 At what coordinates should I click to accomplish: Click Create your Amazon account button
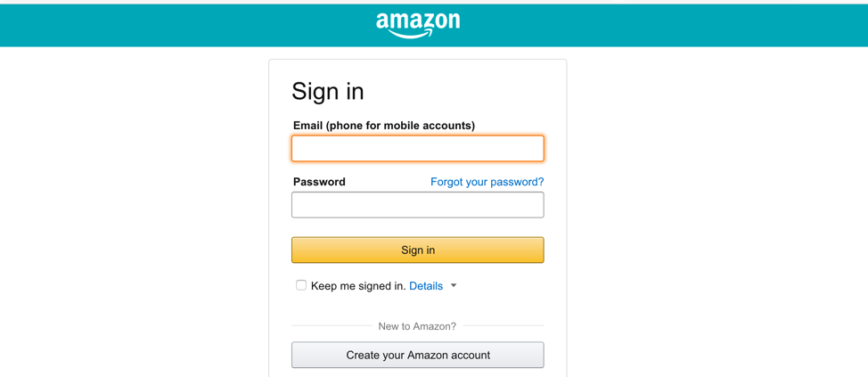click(x=418, y=355)
